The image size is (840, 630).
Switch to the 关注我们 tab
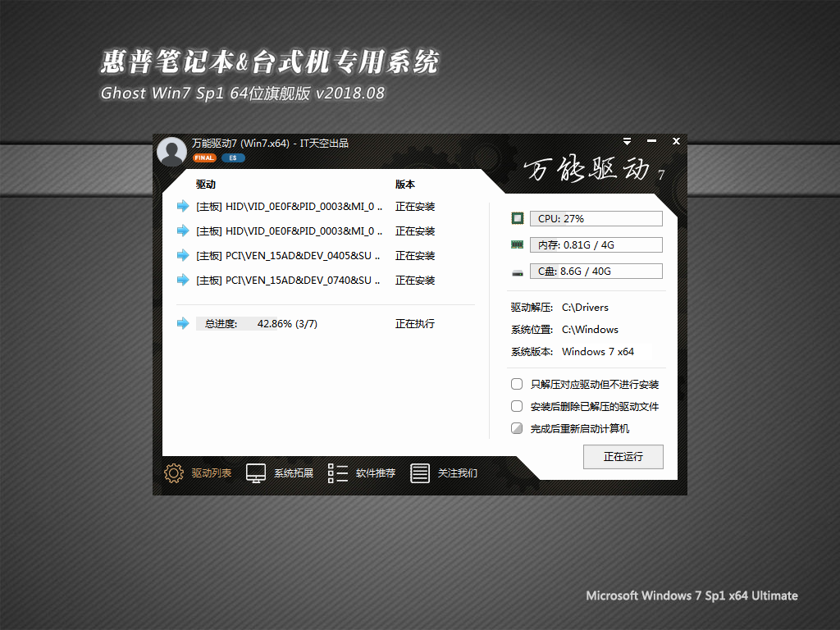click(458, 473)
